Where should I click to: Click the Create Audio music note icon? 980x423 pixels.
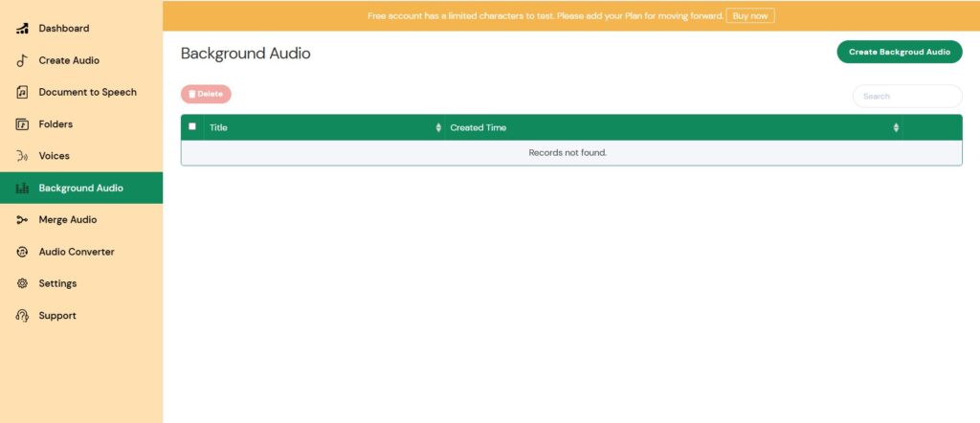(x=22, y=60)
